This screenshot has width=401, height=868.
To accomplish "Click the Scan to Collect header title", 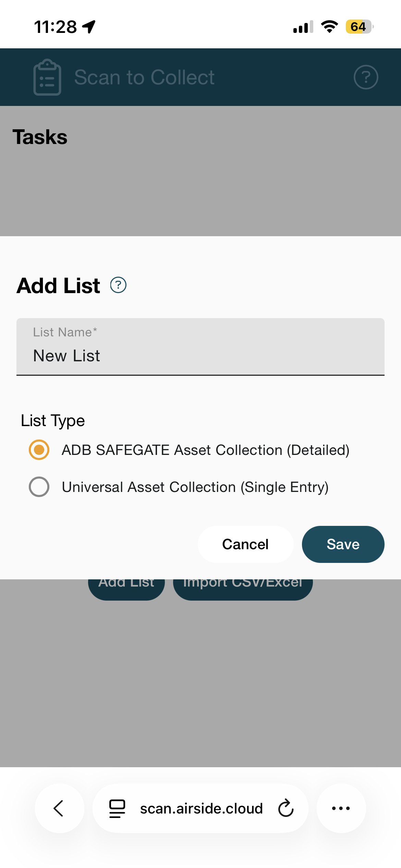I will 144,77.
